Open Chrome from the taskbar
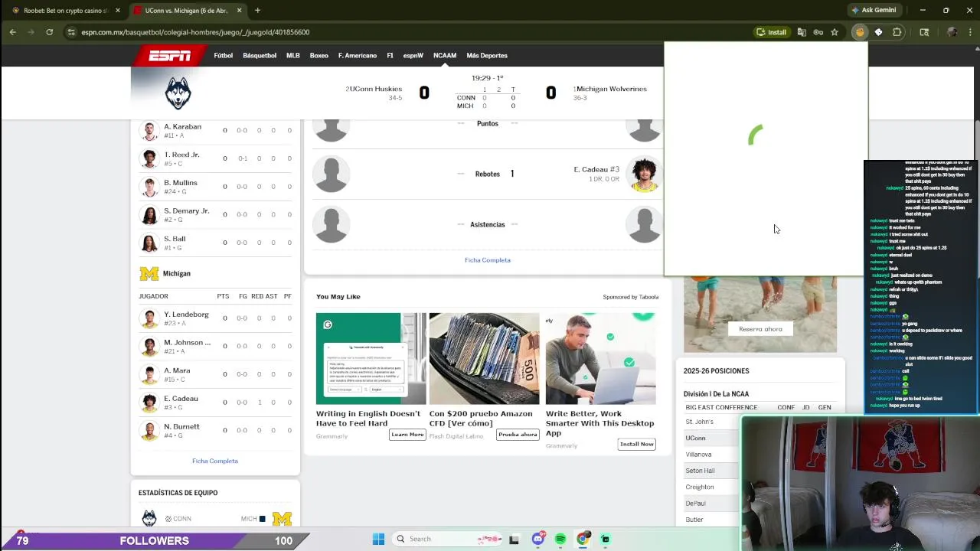 point(583,539)
